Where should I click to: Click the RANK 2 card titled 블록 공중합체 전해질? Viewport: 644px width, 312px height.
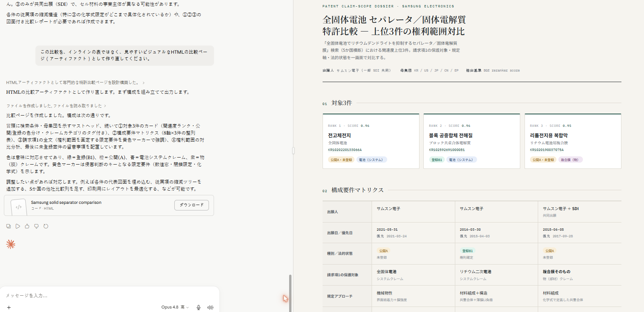472,141
